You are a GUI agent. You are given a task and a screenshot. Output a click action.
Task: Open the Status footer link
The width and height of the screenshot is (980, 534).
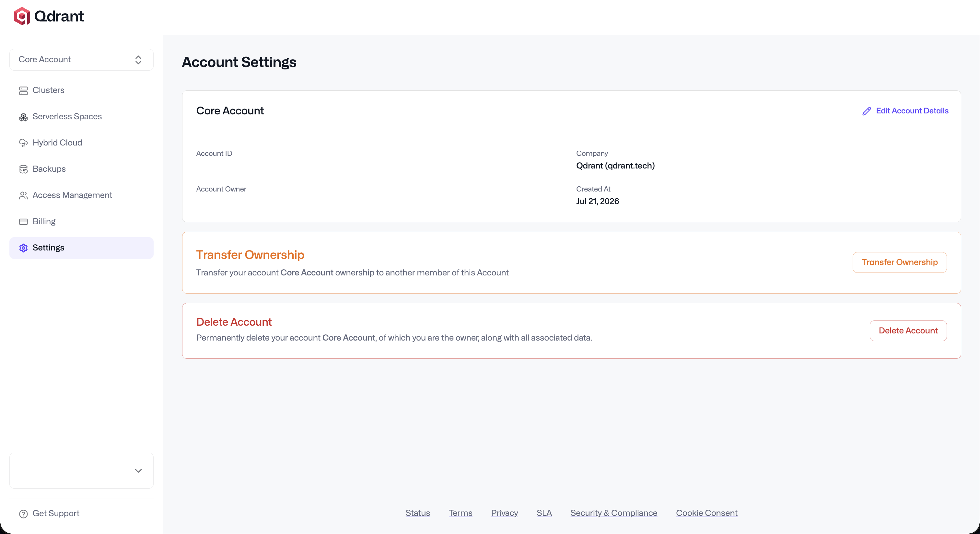(418, 513)
